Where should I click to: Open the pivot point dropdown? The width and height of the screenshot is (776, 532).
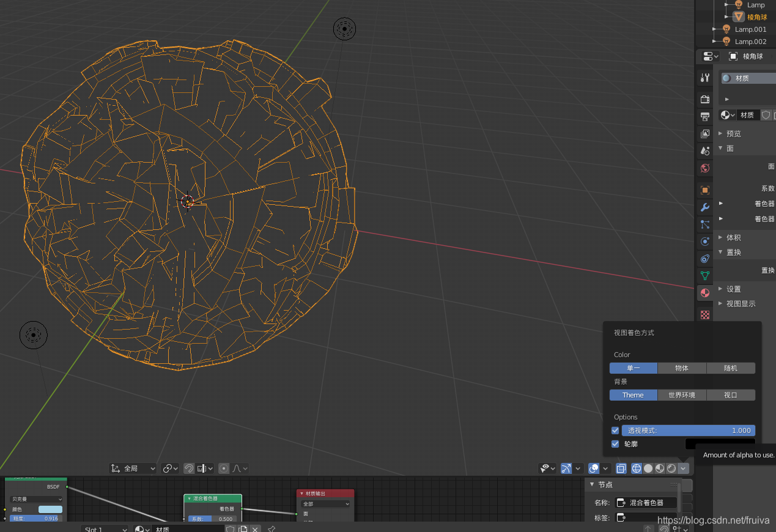coord(170,468)
